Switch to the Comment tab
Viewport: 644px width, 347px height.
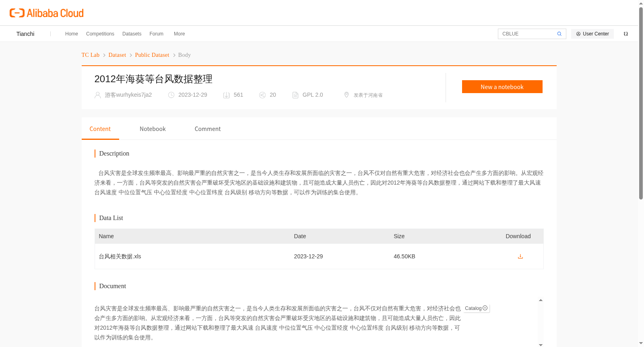pyautogui.click(x=208, y=129)
